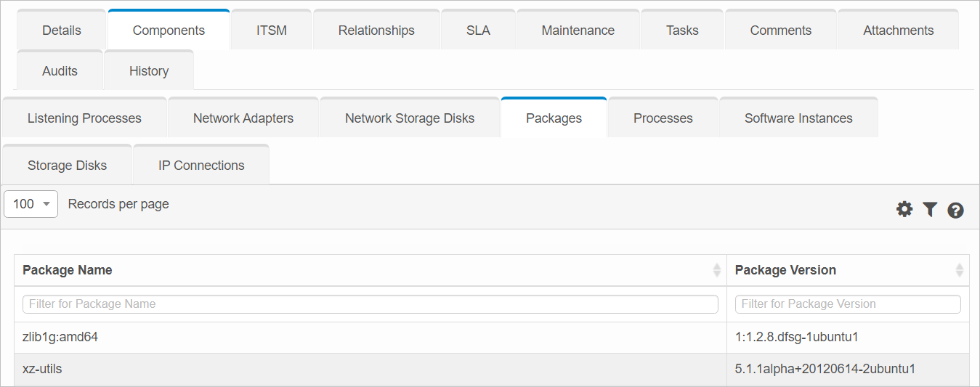Switch to the Details tab
Viewport: 980px width, 387px height.
pyautogui.click(x=62, y=30)
